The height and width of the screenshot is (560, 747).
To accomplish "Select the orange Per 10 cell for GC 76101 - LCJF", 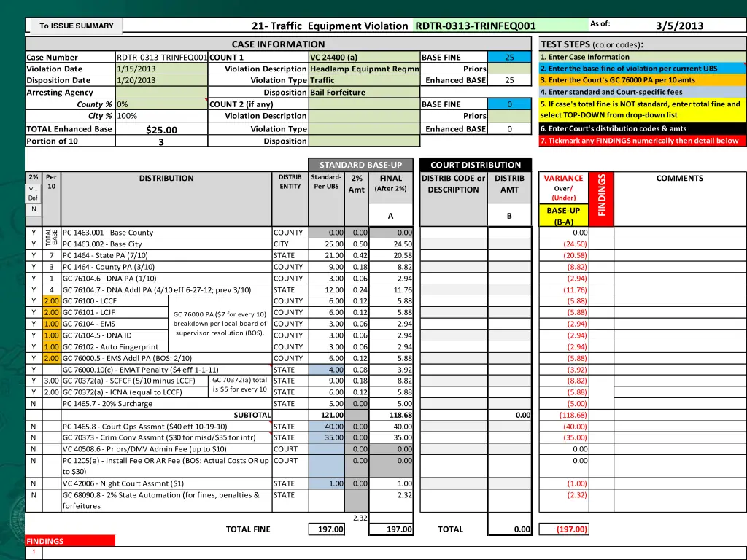I will coord(52,312).
